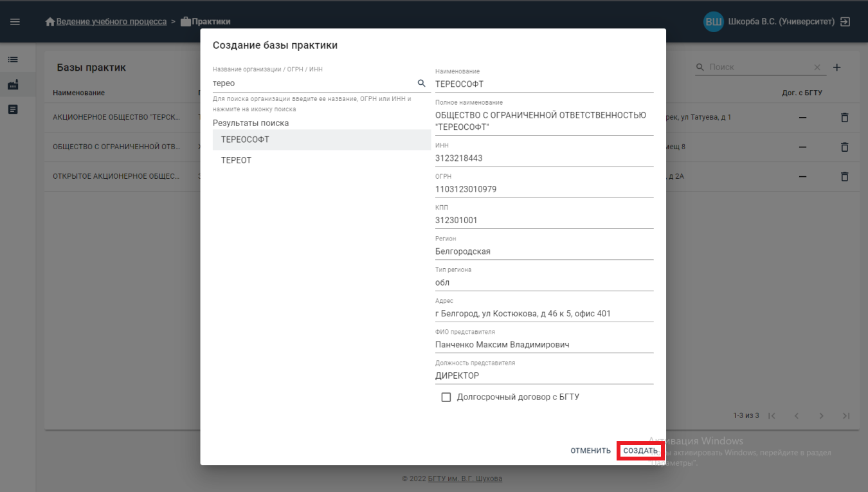Viewport: 868px width, 492px height.
Task: Click the organization name search input
Action: click(x=314, y=83)
